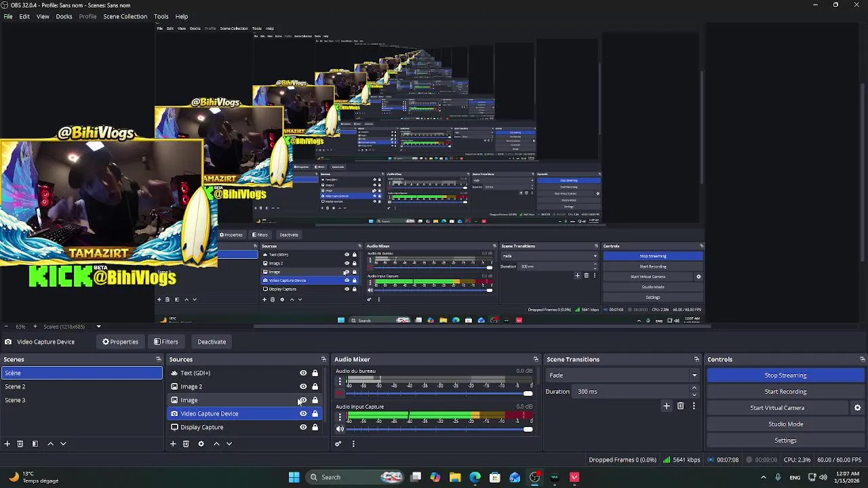Unmute Audio du bureau speaker icon
Viewport: 868px width, 488px height.
pyautogui.click(x=340, y=393)
